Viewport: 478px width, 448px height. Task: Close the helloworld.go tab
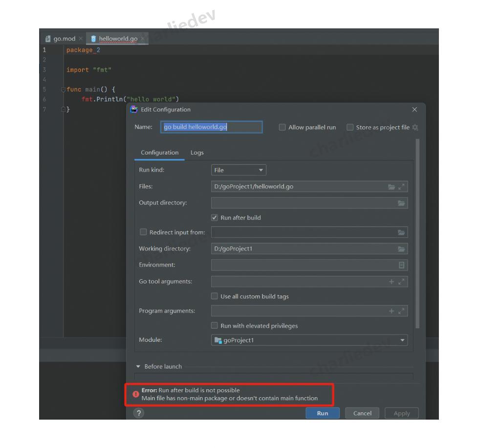[x=143, y=39]
